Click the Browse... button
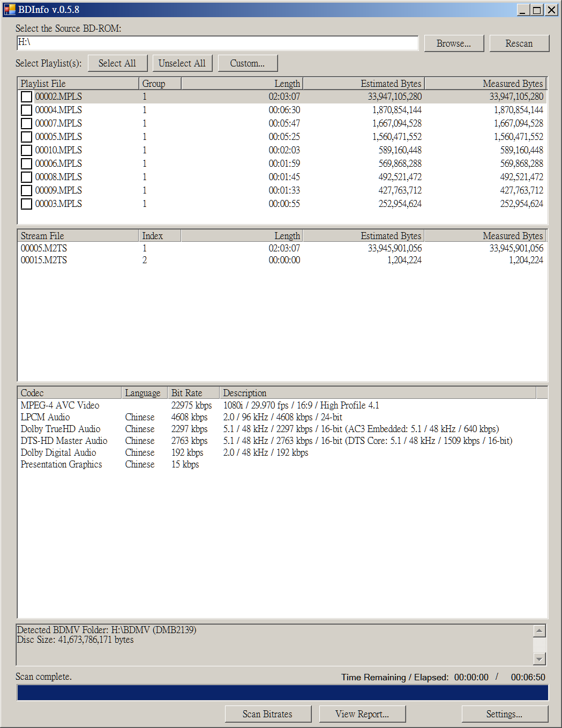 454,43
